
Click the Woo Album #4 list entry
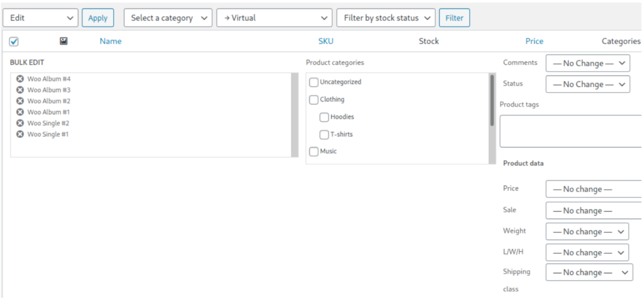tap(49, 79)
